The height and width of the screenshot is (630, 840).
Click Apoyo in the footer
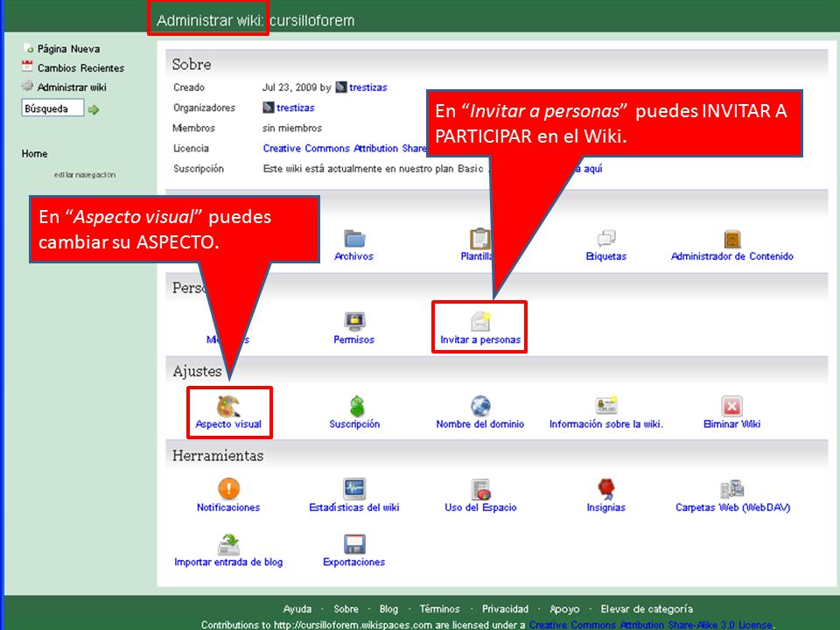point(564,609)
